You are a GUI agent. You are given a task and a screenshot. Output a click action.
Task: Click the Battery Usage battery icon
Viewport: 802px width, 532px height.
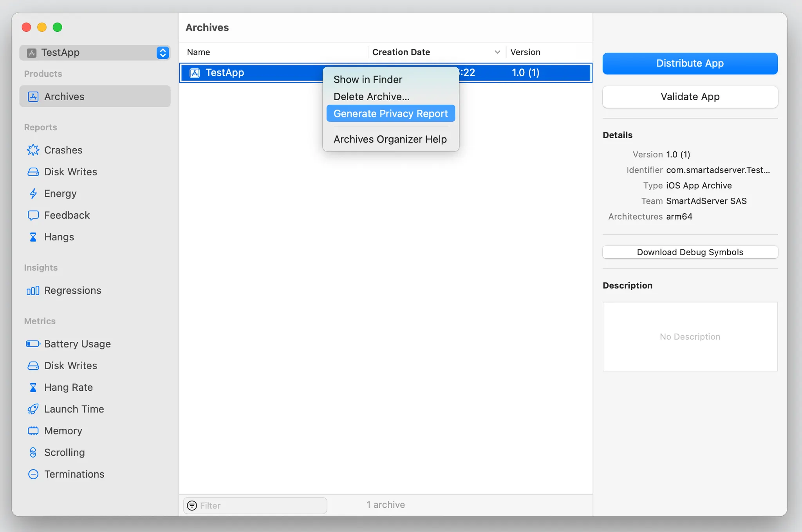tap(33, 344)
